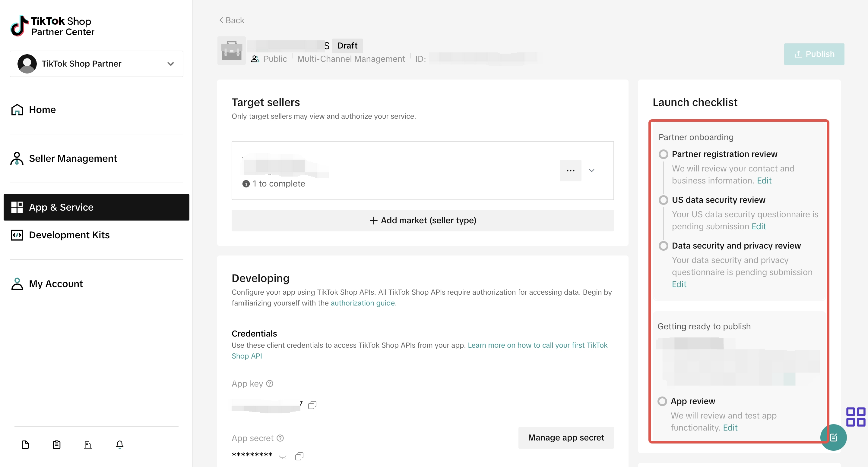Screen dimensions: 868x467
Task: Click the Multi-Channel Management label
Action: (351, 59)
